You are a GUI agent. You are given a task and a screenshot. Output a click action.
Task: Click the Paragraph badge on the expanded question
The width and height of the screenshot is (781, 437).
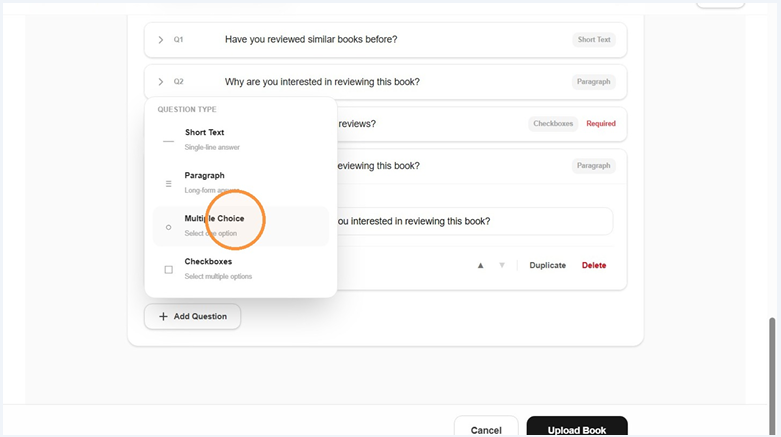pos(593,165)
